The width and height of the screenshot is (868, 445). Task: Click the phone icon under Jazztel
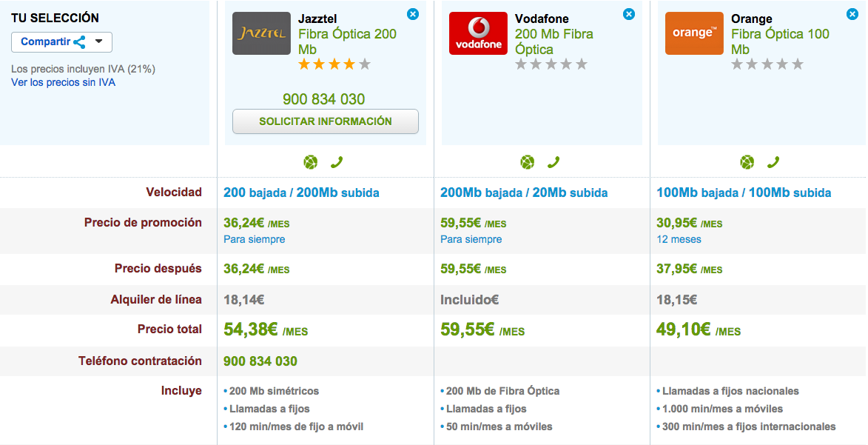click(x=337, y=162)
